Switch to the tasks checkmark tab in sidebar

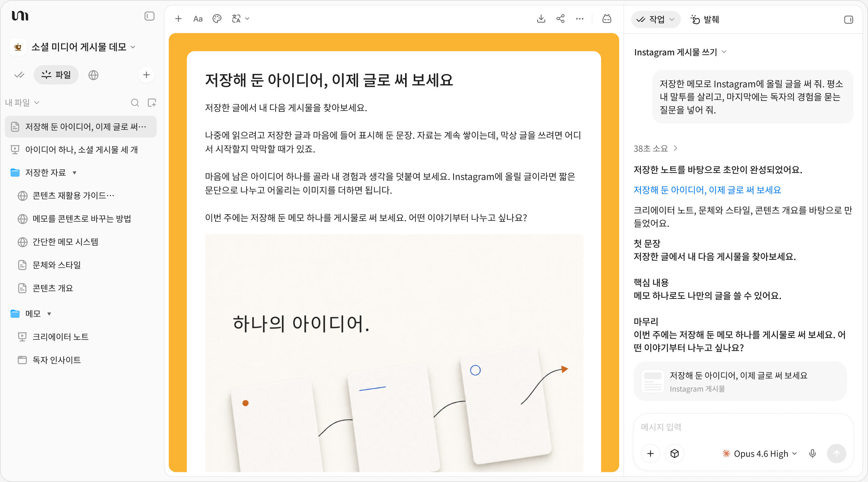coord(19,75)
